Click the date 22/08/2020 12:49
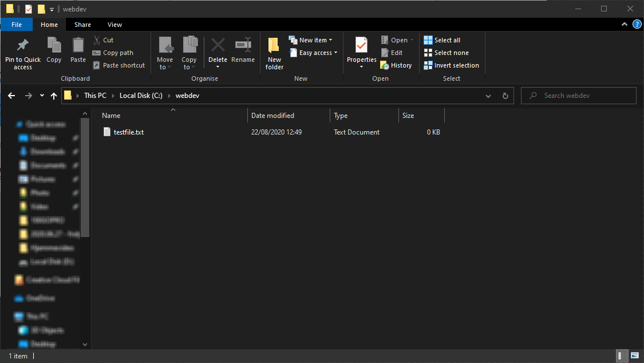This screenshot has height=363, width=644. (276, 132)
